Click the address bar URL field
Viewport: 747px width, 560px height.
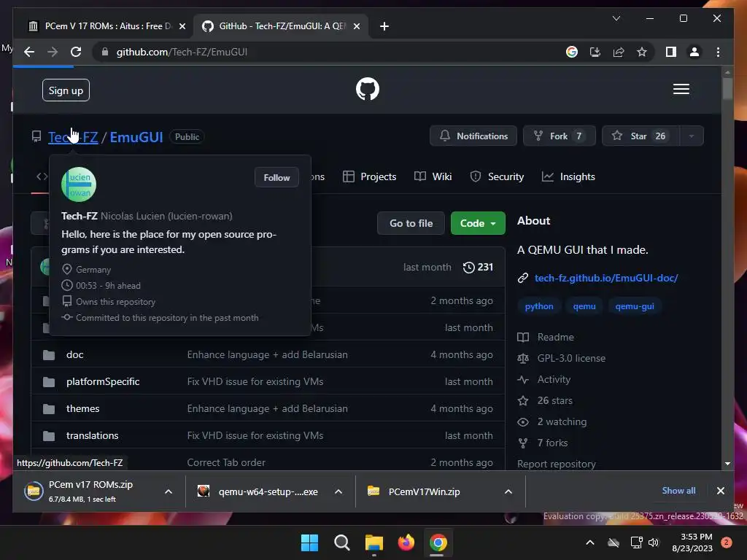click(x=329, y=52)
